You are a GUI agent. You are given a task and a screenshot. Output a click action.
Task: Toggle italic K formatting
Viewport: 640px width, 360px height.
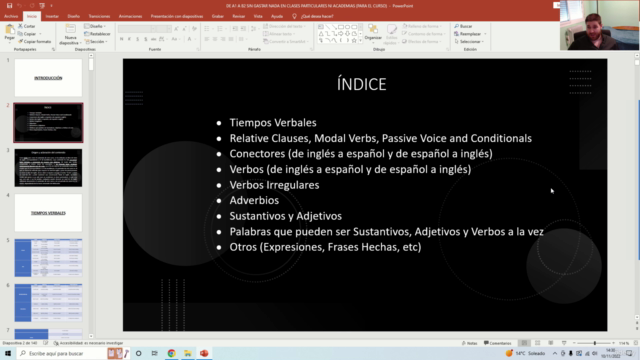pyautogui.click(x=129, y=39)
